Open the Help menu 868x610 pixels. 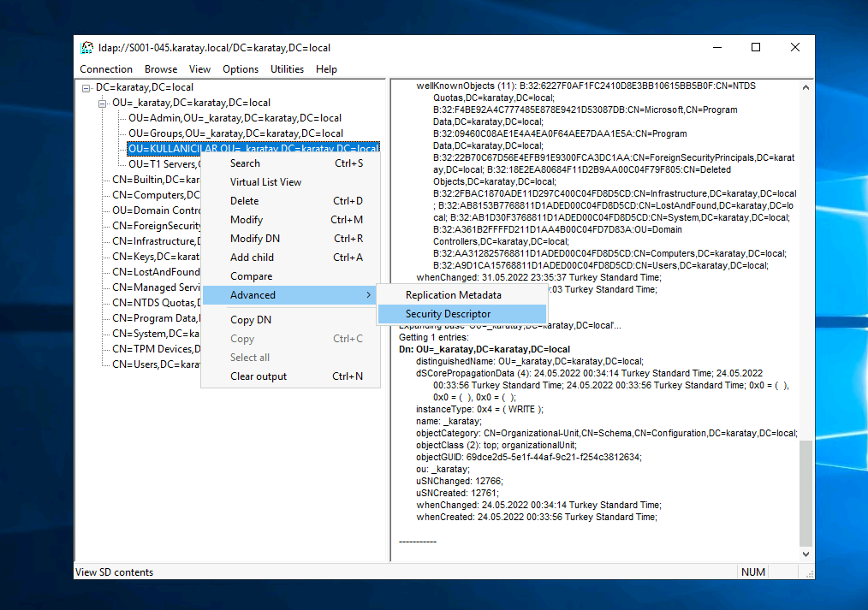click(327, 69)
